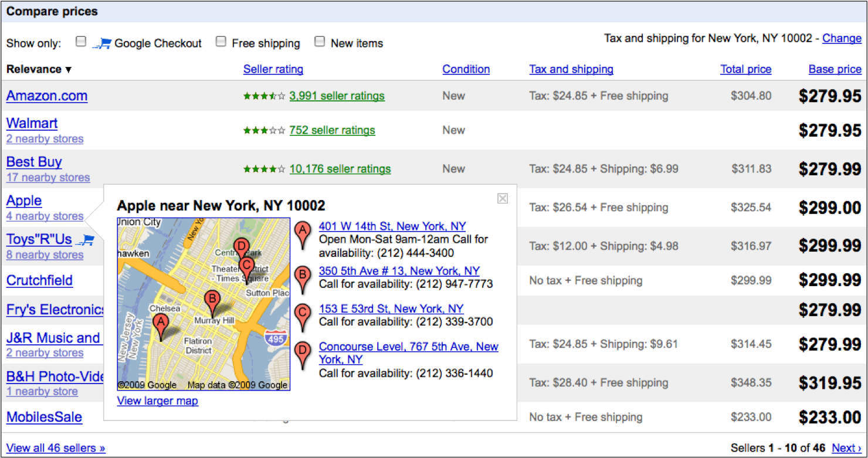This screenshot has height=458, width=868.
Task: Expand J&R Music's 2 nearby stores
Action: tap(45, 352)
